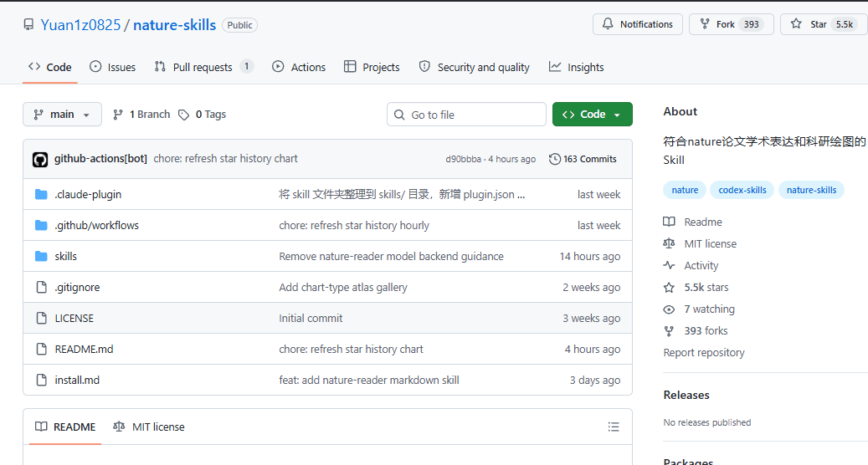The image size is (868, 465).
Task: Click the fork icon beside 393 forks
Action: (669, 330)
